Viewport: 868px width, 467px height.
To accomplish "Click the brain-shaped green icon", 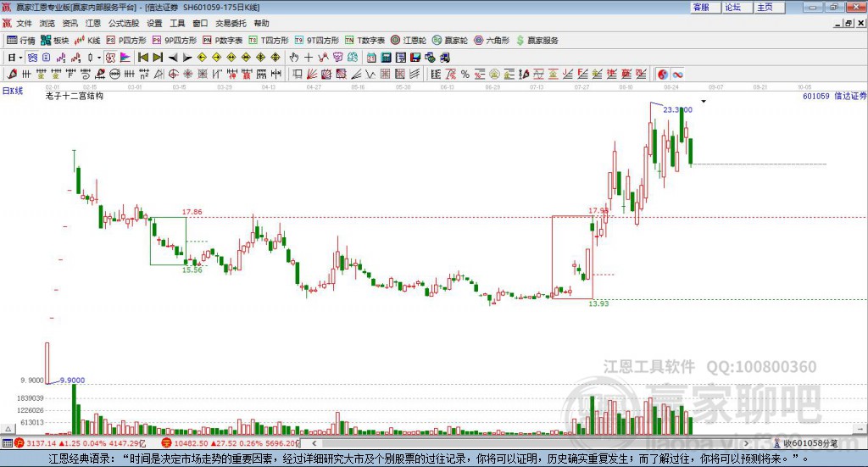I will (353, 58).
